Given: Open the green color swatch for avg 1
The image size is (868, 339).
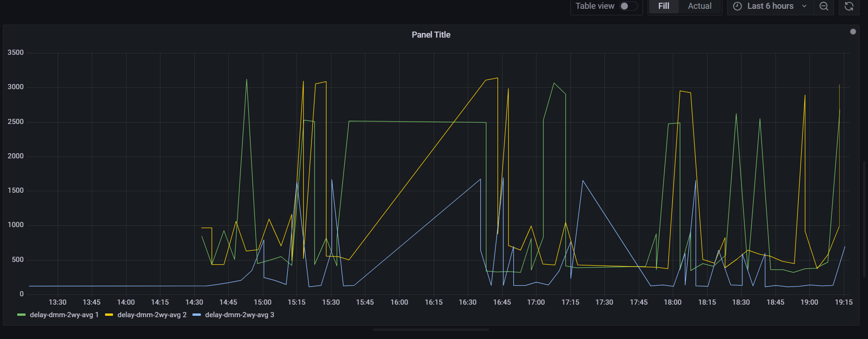Looking at the screenshot, I should pyautogui.click(x=21, y=315).
